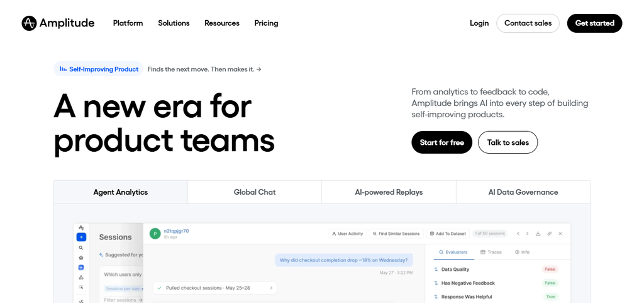Click the Contact sales button
The image size is (644, 303).
(528, 23)
